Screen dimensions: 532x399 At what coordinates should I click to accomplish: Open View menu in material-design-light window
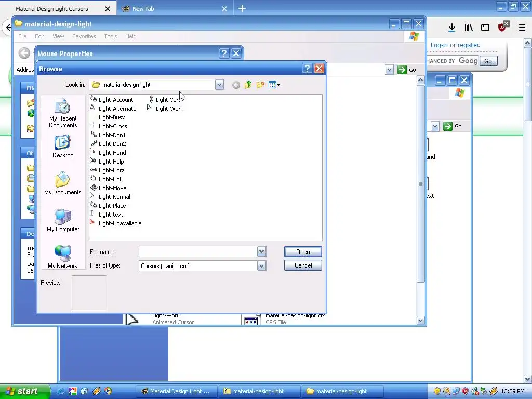tap(58, 36)
